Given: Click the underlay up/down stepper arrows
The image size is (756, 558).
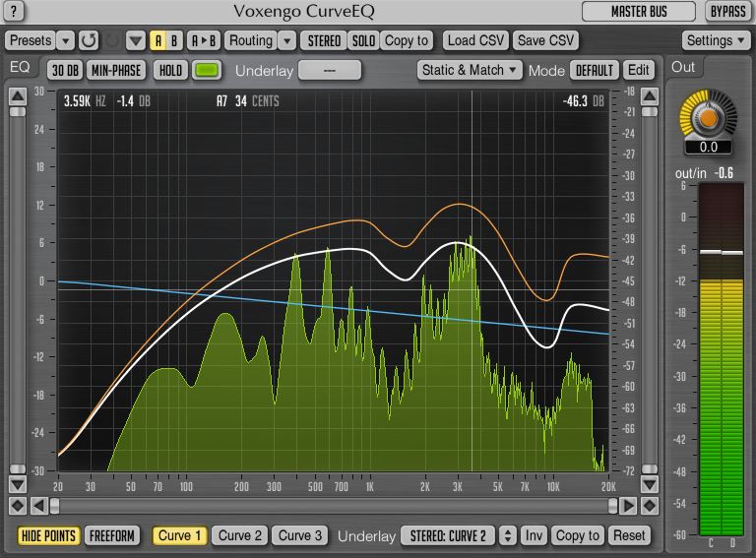Looking at the screenshot, I should pyautogui.click(x=507, y=535).
